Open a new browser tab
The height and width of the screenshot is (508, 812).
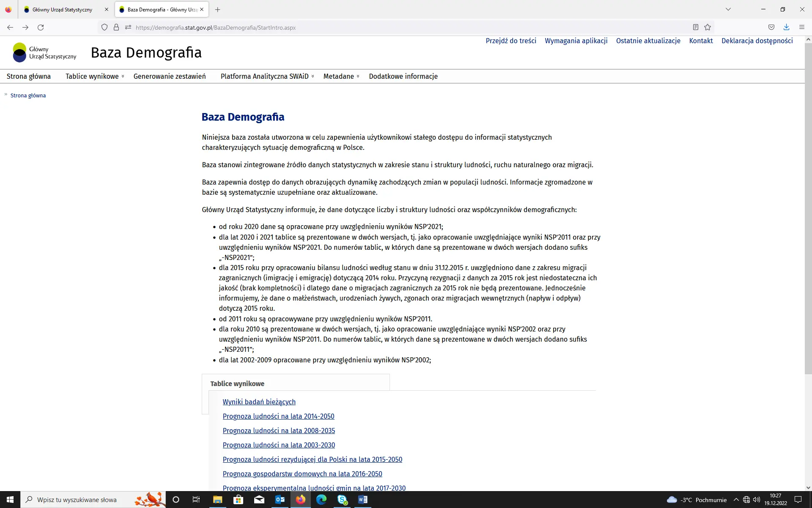point(217,9)
